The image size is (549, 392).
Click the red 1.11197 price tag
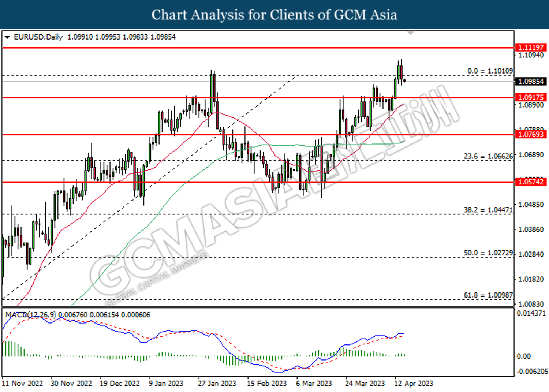click(x=531, y=48)
